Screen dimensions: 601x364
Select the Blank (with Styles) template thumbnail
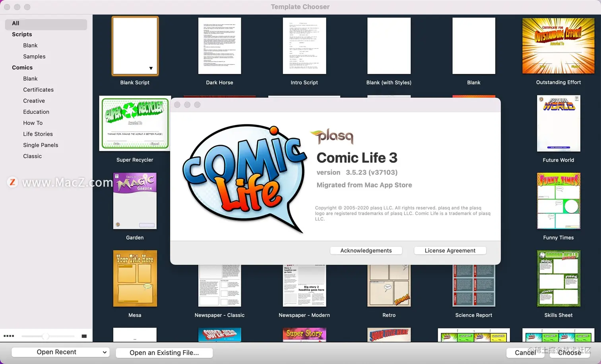coord(389,46)
